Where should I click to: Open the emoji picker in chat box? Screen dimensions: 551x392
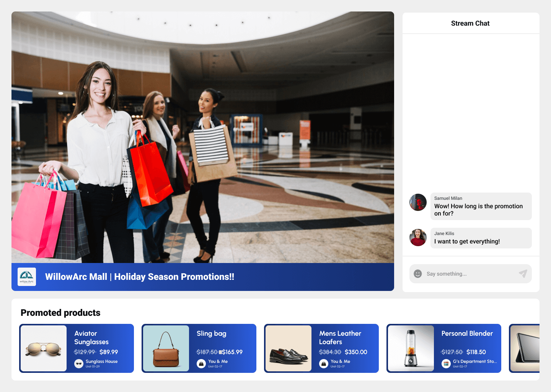418,274
